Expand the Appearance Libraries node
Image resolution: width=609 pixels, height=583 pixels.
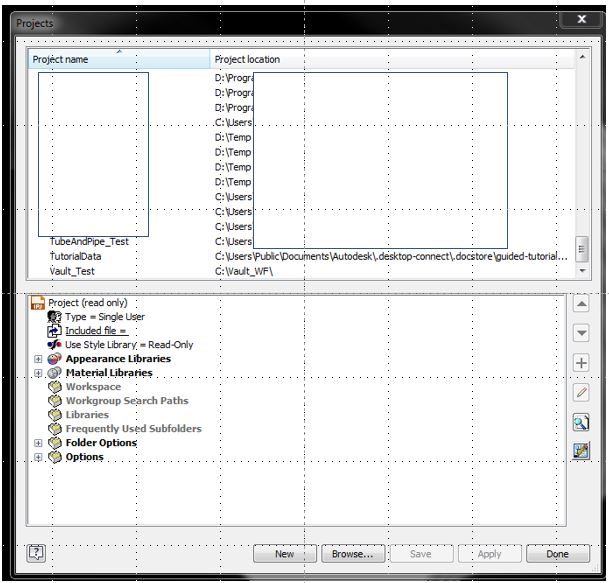38,359
